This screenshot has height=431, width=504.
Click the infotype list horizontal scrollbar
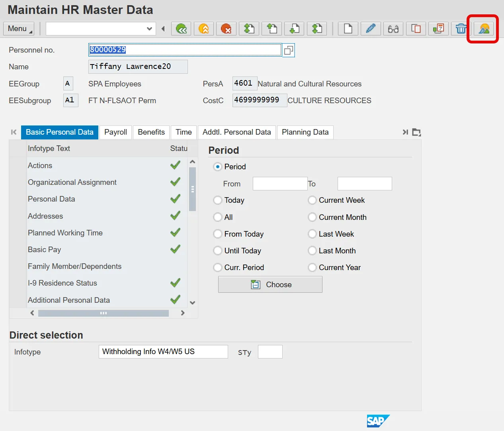point(104,313)
